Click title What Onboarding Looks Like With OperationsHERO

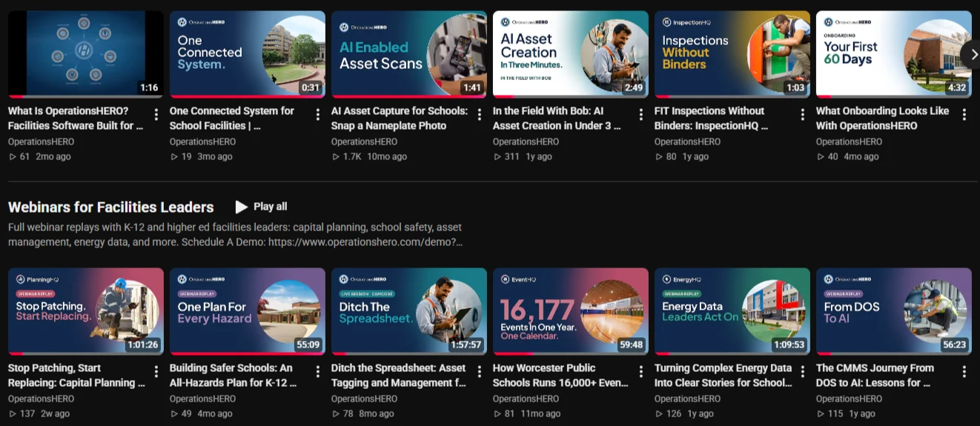tap(883, 119)
